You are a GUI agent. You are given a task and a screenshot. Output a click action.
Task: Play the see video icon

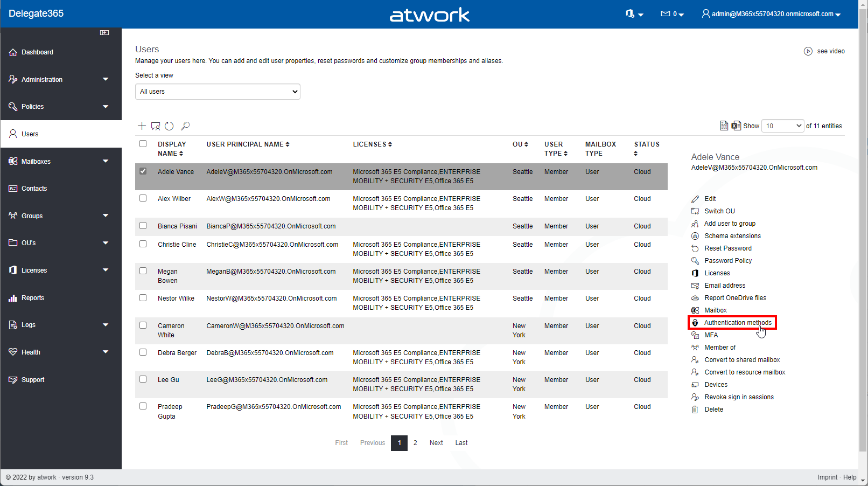pyautogui.click(x=808, y=51)
